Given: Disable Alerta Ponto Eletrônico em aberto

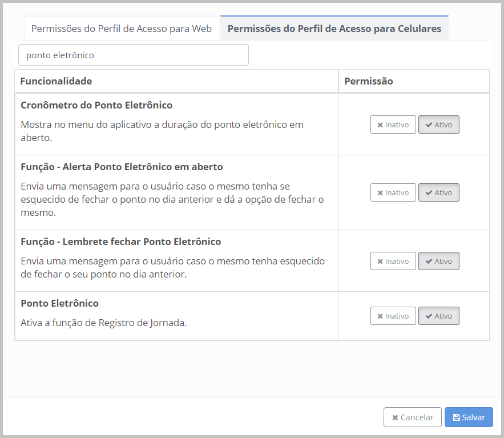Looking at the screenshot, I should [x=393, y=192].
